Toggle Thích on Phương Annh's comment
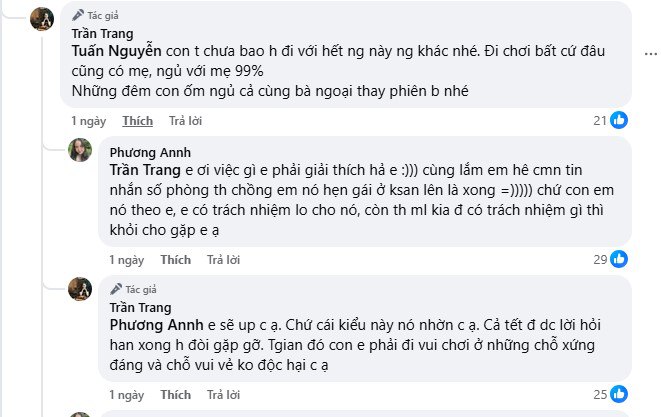This screenshot has height=417, width=661. point(175,259)
